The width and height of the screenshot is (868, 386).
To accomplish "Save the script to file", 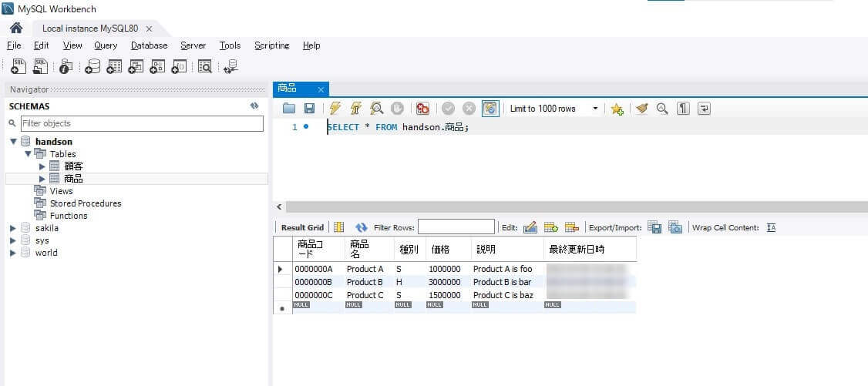I will [x=309, y=109].
